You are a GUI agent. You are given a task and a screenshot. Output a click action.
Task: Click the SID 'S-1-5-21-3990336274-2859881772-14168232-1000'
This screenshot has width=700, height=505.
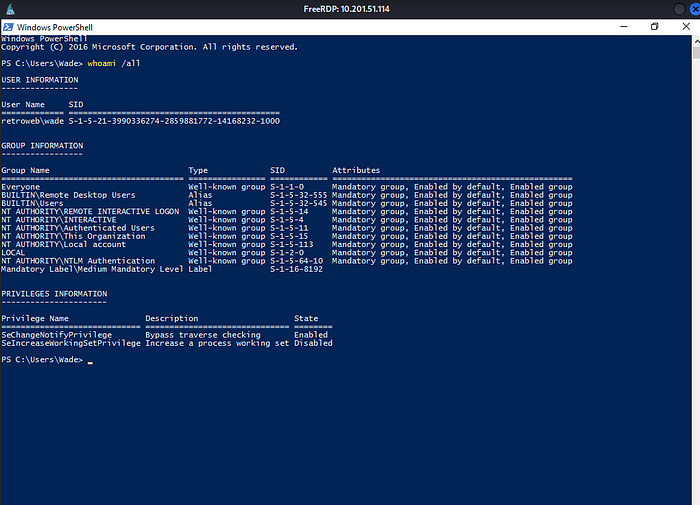coord(174,121)
